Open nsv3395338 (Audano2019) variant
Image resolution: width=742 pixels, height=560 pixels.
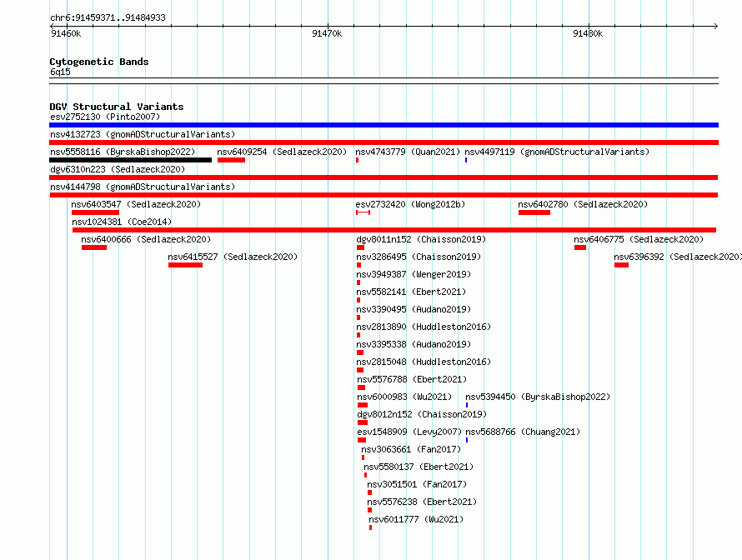tap(414, 344)
